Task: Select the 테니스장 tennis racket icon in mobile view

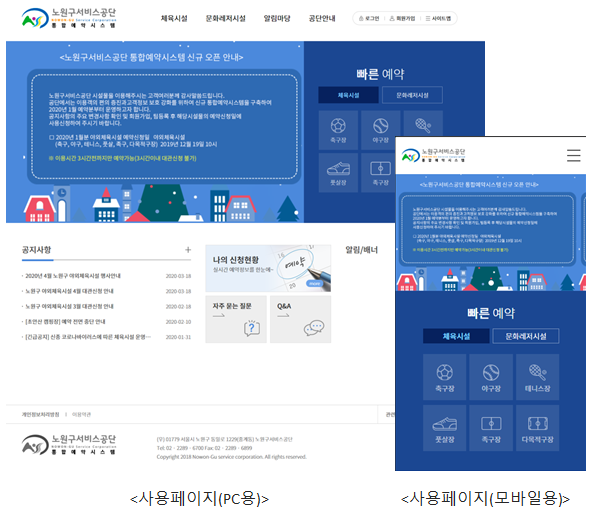Action: (538, 377)
